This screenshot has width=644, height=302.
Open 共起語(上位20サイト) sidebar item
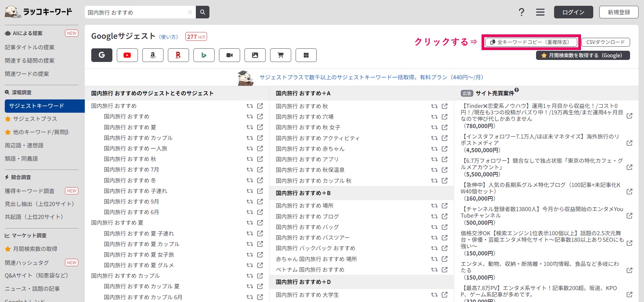34,217
